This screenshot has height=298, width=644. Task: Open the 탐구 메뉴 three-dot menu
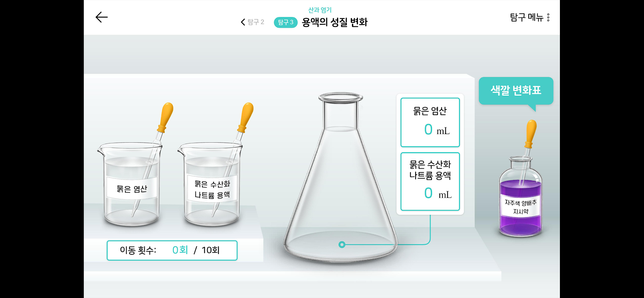coord(548,18)
